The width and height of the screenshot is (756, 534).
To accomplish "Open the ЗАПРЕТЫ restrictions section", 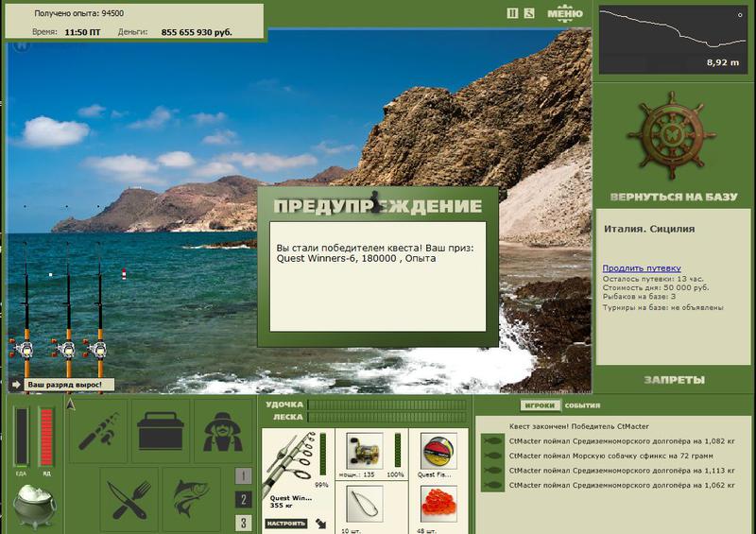I will point(674,380).
